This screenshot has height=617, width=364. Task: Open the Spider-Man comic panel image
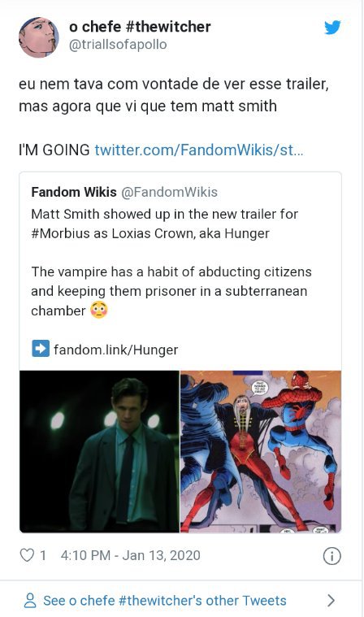coord(261,451)
